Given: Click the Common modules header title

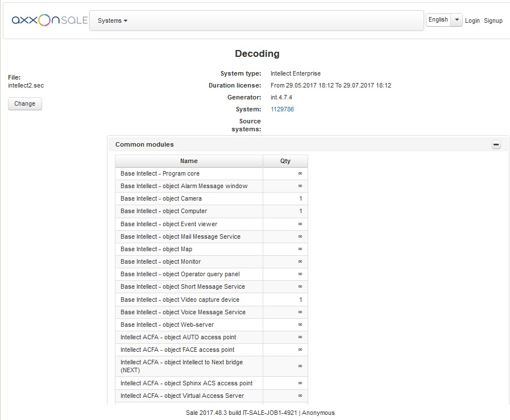Looking at the screenshot, I should [x=144, y=144].
